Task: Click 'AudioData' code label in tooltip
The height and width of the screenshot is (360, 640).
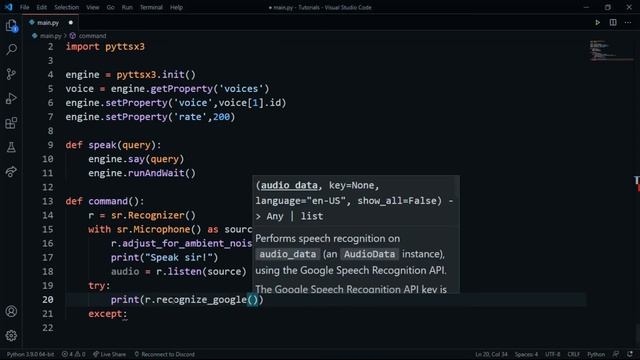Action: [x=369, y=254]
